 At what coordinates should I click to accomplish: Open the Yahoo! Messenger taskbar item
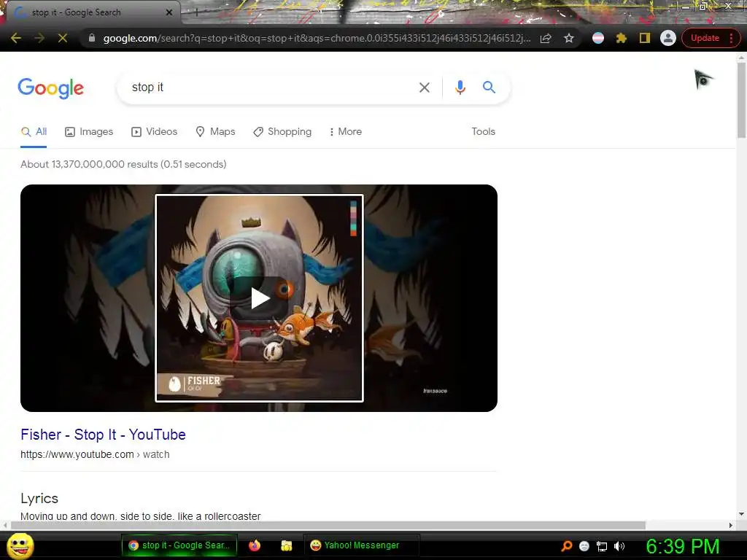tap(361, 545)
